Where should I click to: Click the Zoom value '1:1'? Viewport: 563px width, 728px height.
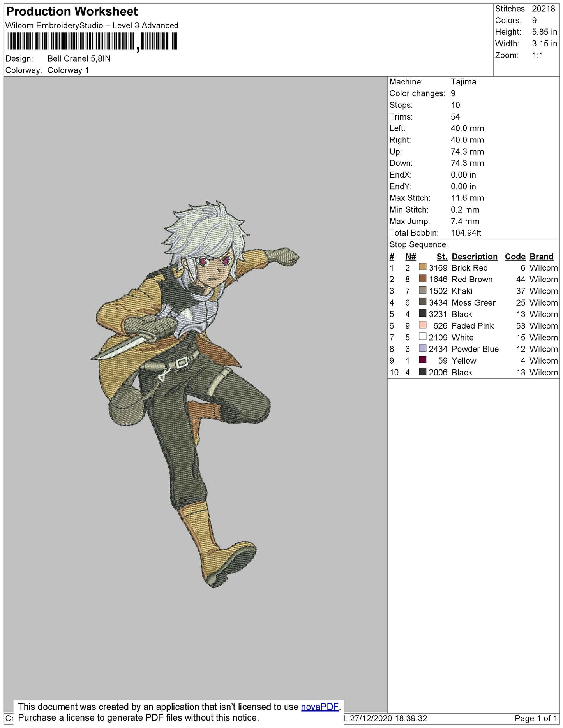538,55
